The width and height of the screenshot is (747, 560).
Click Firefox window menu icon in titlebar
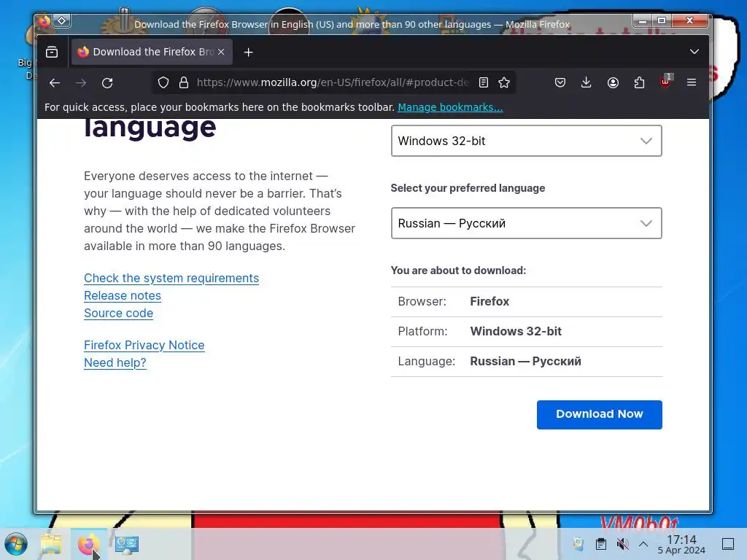click(44, 21)
